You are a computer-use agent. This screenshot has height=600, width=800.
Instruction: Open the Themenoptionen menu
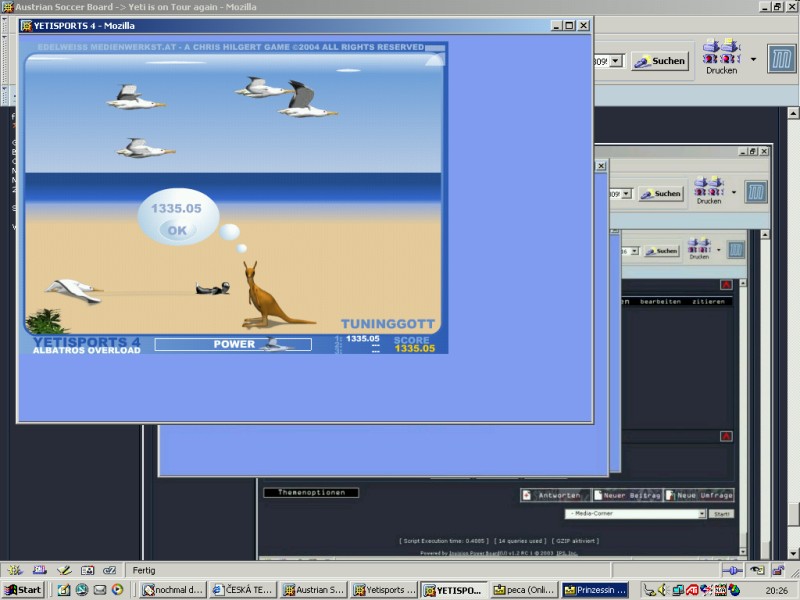click(x=310, y=492)
